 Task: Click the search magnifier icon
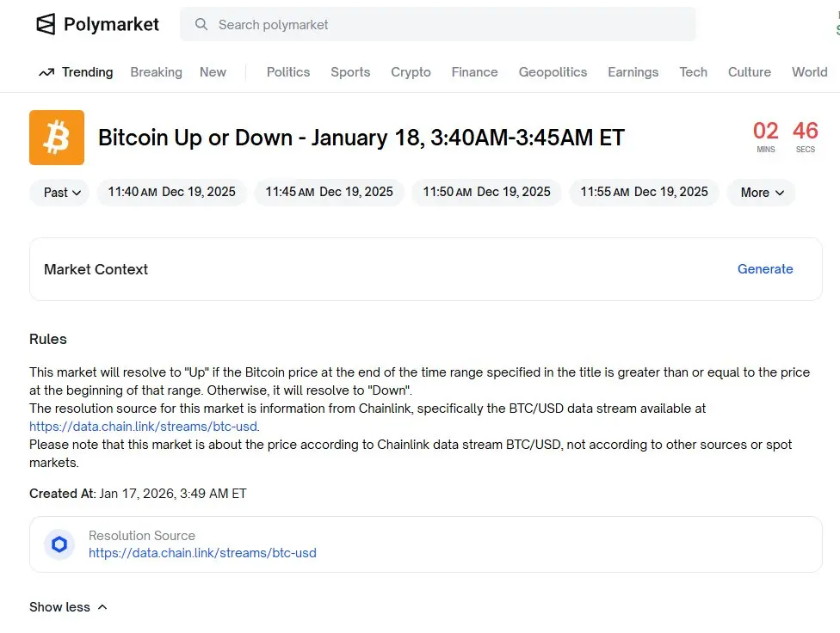pyautogui.click(x=201, y=25)
